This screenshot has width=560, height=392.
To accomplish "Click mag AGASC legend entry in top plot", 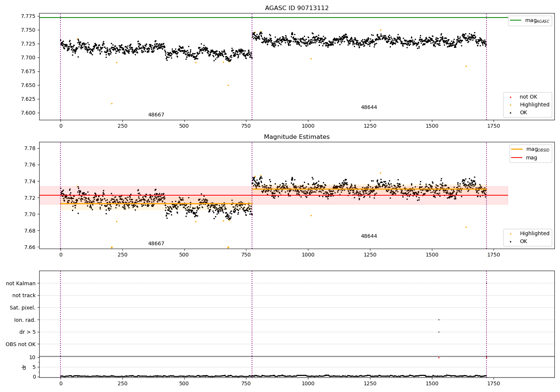I will 530,21.
